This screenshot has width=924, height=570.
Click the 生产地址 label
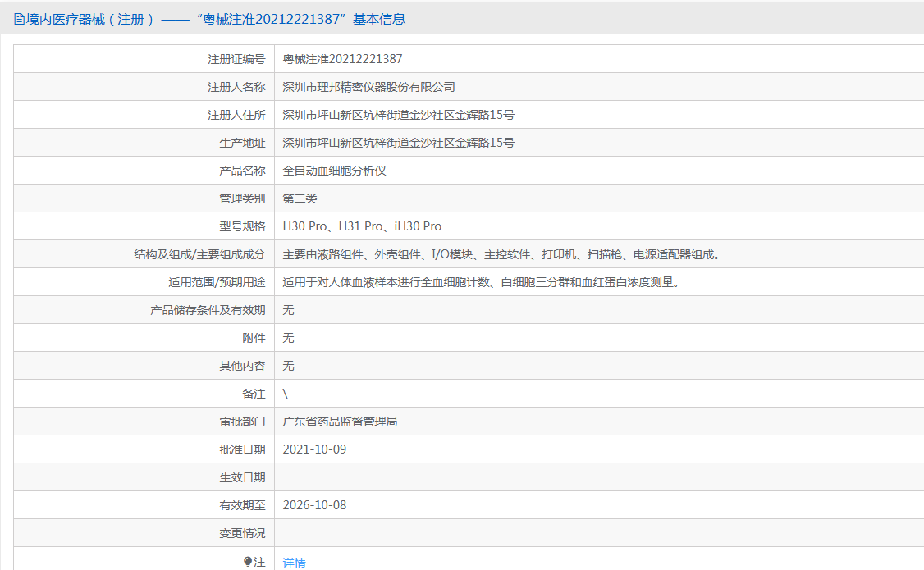click(242, 143)
